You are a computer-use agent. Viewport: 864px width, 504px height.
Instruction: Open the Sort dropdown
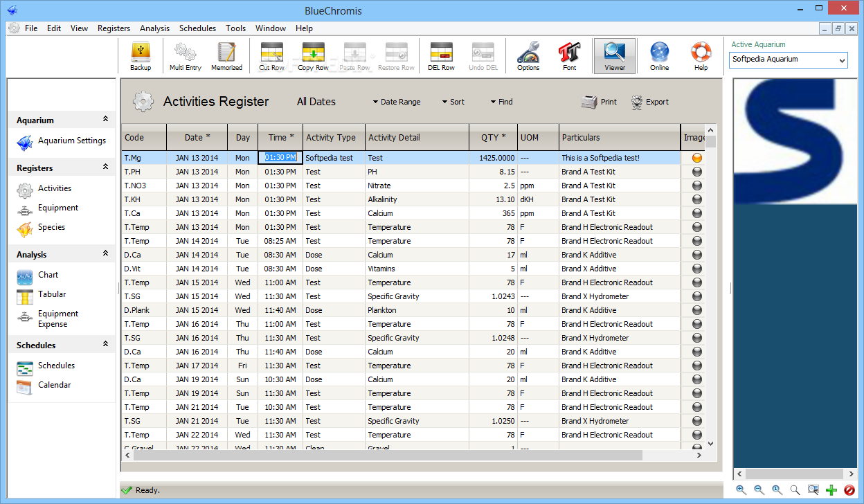(453, 102)
